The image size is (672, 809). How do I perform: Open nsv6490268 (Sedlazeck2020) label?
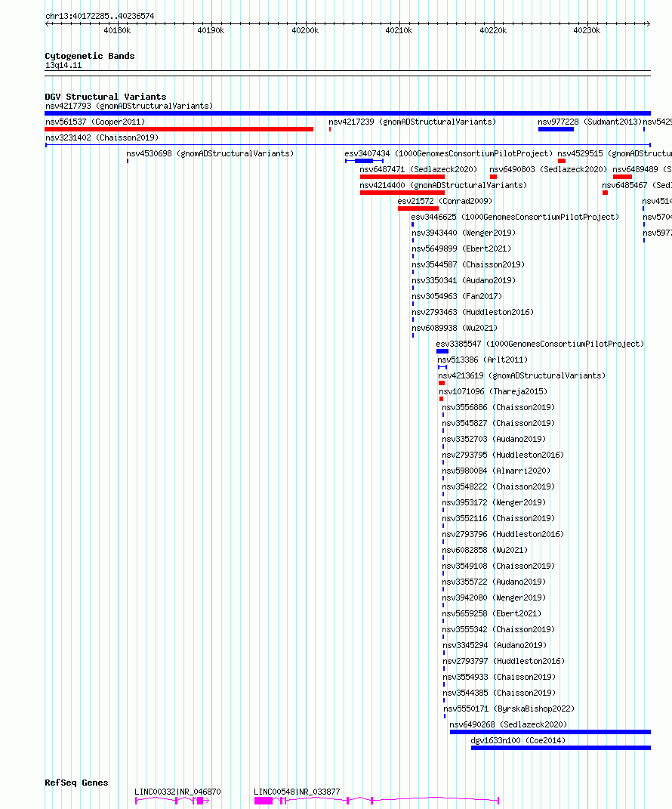pos(508,725)
